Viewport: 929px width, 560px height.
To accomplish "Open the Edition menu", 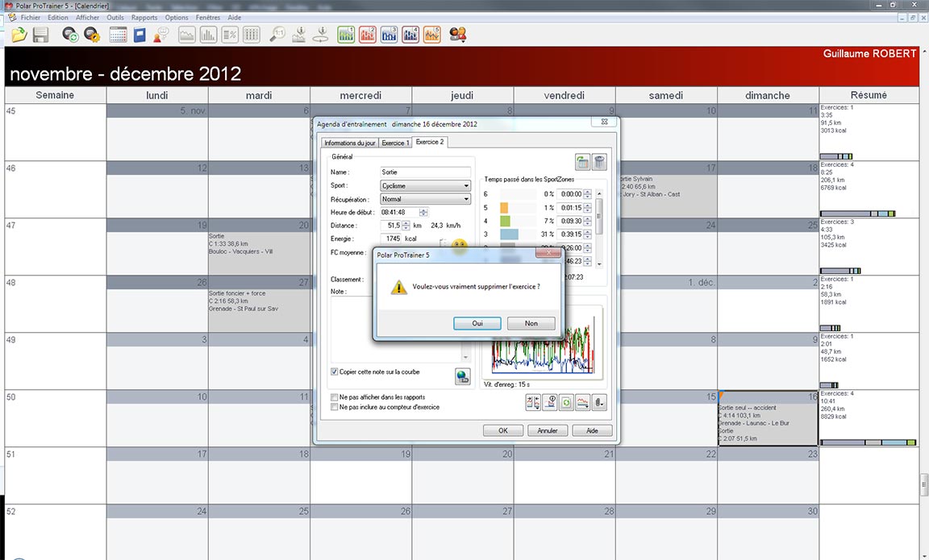I will tap(58, 18).
